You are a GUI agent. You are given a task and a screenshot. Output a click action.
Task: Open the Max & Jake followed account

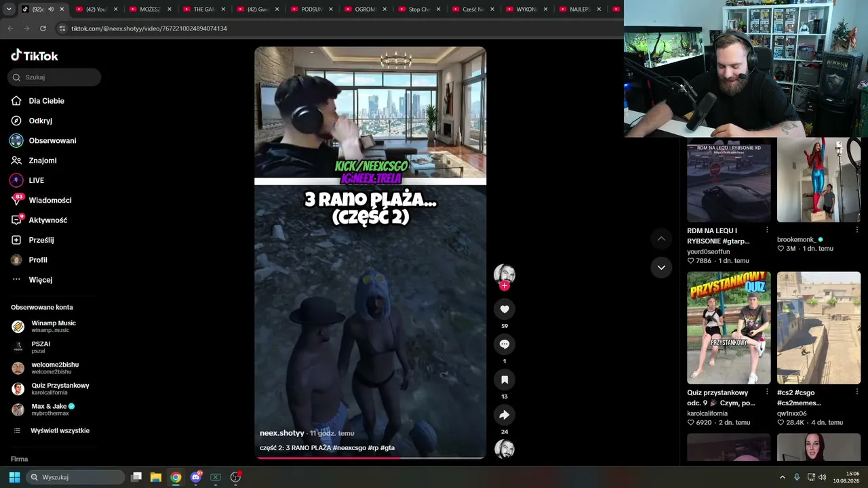point(43,409)
